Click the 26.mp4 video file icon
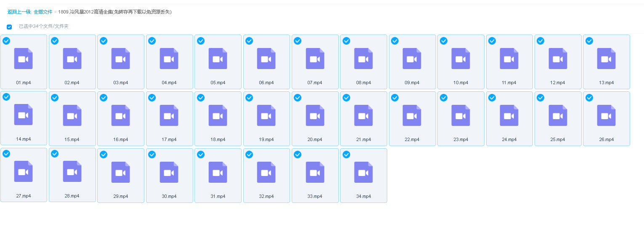The image size is (644, 240). pyautogui.click(x=606, y=115)
